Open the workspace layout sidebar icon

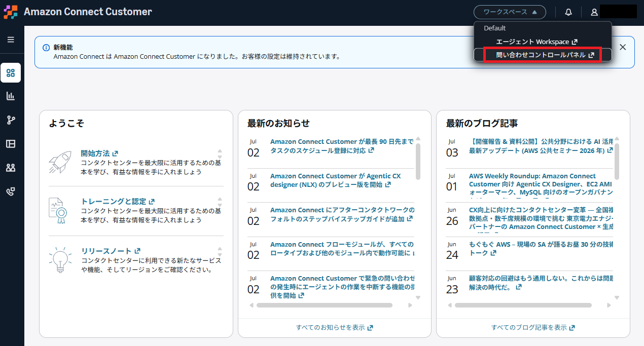click(11, 144)
